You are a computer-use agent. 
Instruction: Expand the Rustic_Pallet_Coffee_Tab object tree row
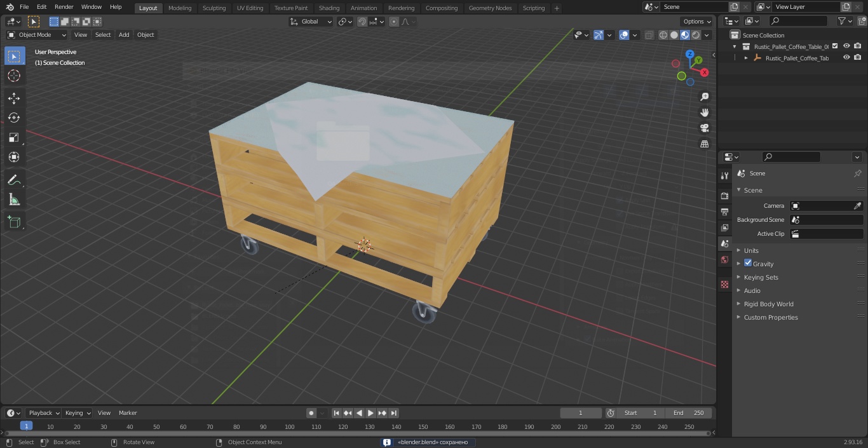coord(746,58)
